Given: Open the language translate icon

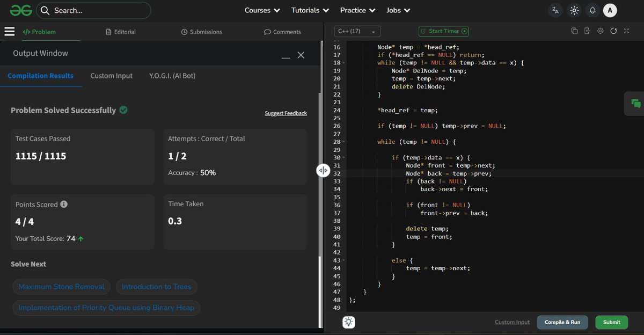Looking at the screenshot, I should (555, 10).
